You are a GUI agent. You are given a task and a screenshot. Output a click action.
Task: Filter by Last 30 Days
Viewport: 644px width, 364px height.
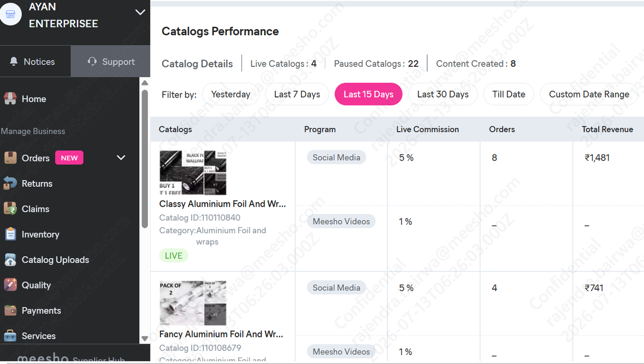tap(443, 94)
